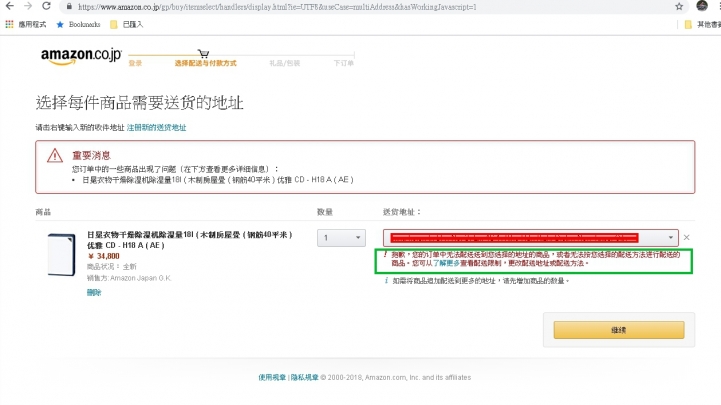Click the amazon.co.jp logo
The width and height of the screenshot is (721, 405).
(81, 57)
